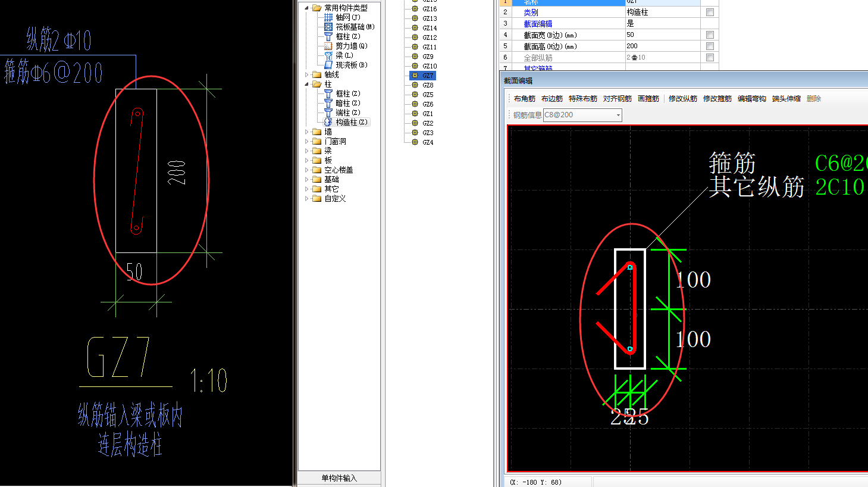Click gear icon beside GZ12
This screenshot has width=868, height=487.
(415, 38)
